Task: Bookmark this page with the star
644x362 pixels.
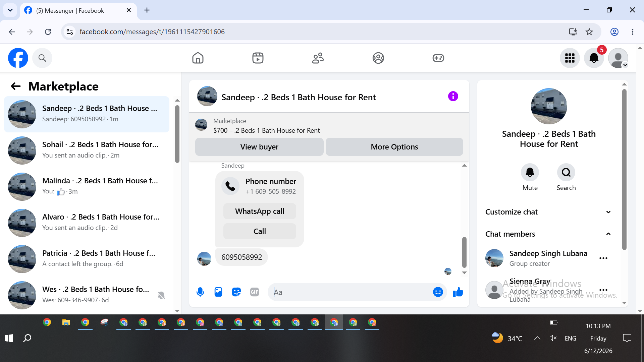Action: [x=589, y=32]
